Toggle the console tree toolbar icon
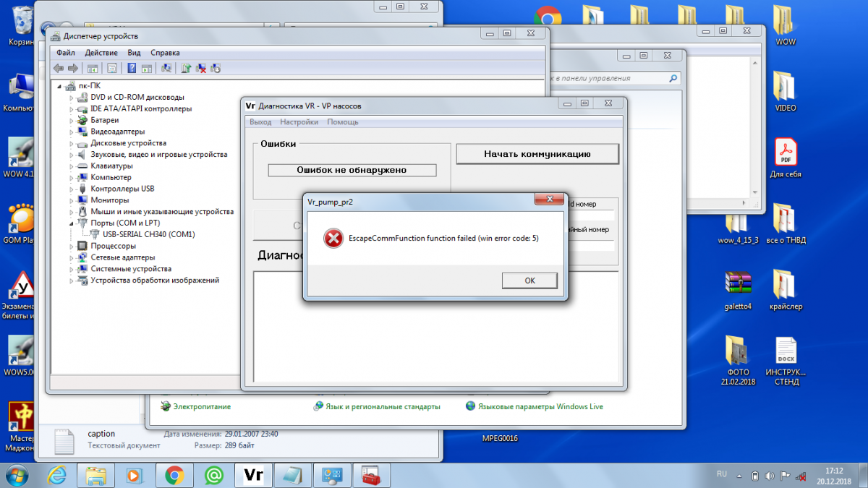Viewport: 868px width, 488px height. click(x=93, y=68)
